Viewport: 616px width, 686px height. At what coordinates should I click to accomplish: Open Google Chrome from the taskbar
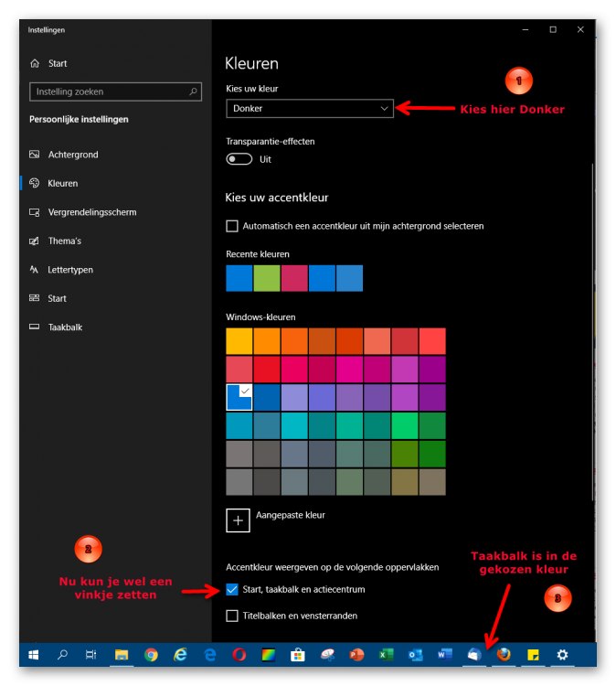(151, 655)
